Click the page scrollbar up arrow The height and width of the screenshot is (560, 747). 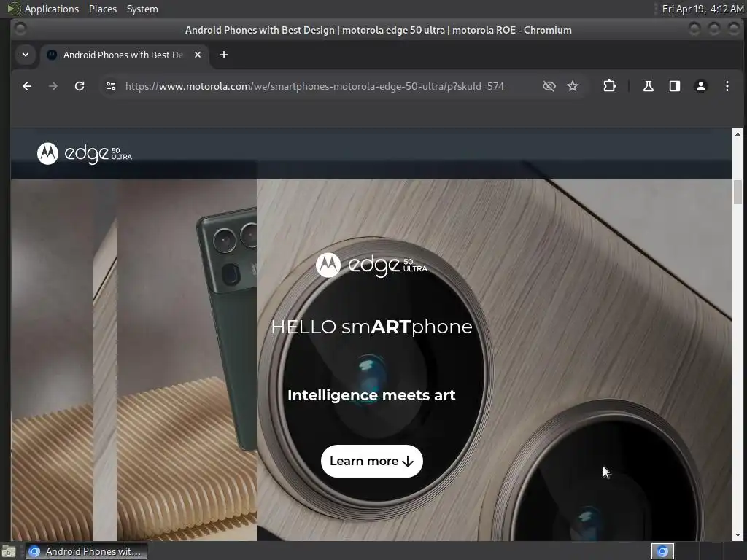738,134
